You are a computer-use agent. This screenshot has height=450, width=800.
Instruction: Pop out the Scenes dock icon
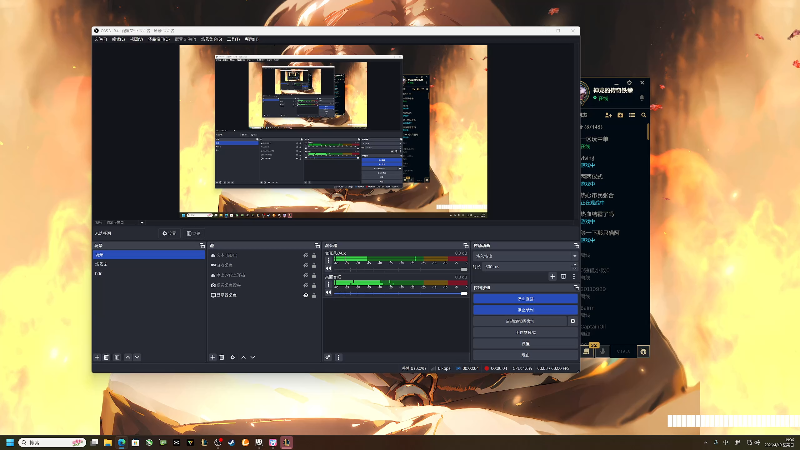[x=203, y=246]
